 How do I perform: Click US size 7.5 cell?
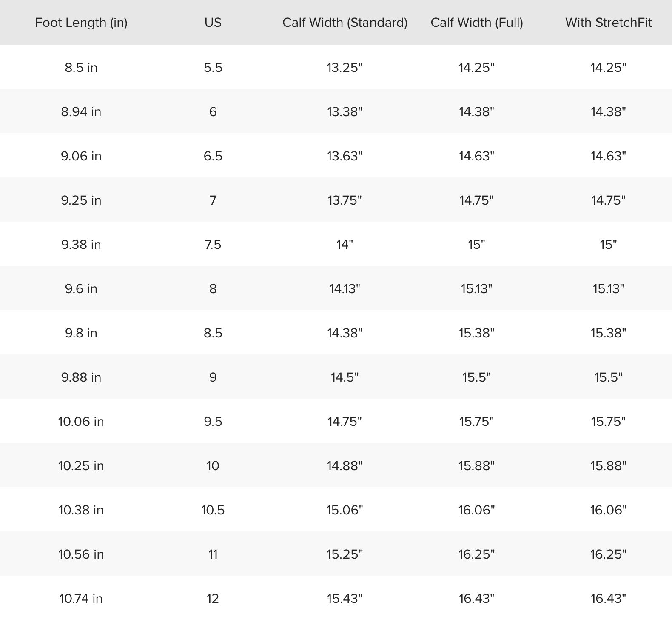pyautogui.click(x=213, y=245)
